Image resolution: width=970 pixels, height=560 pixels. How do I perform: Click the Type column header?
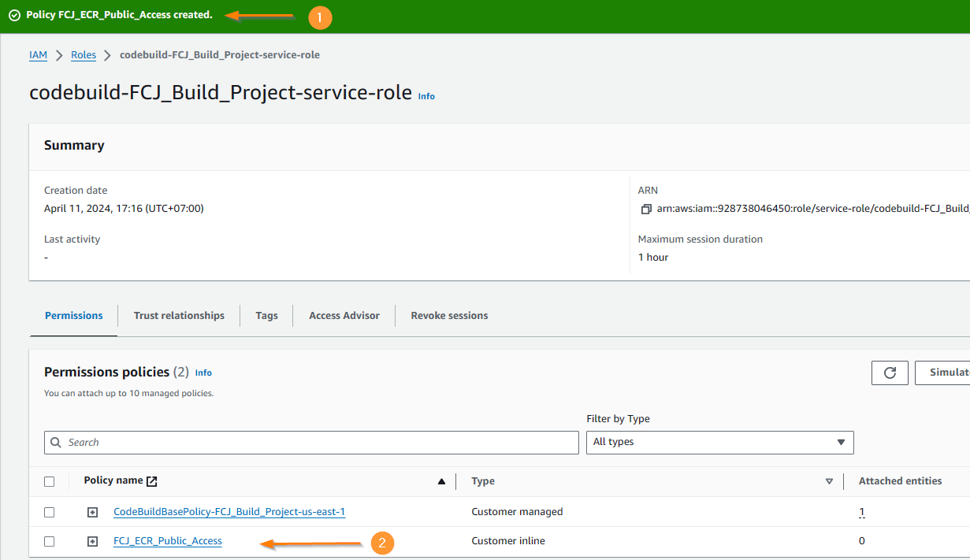(x=483, y=480)
